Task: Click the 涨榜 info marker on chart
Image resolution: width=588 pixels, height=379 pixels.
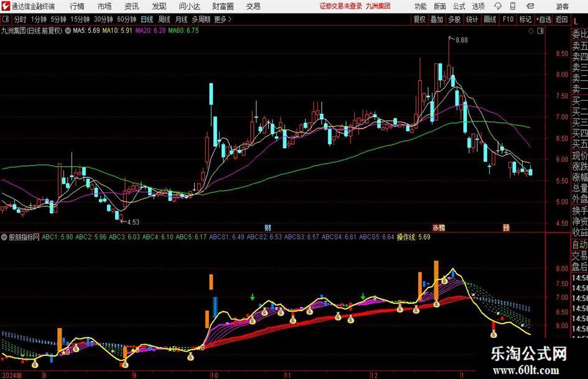Action: point(439,228)
